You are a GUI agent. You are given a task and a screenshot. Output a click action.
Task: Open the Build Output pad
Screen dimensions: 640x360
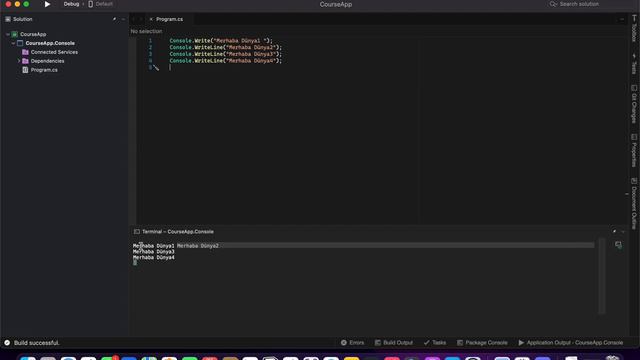click(x=394, y=343)
